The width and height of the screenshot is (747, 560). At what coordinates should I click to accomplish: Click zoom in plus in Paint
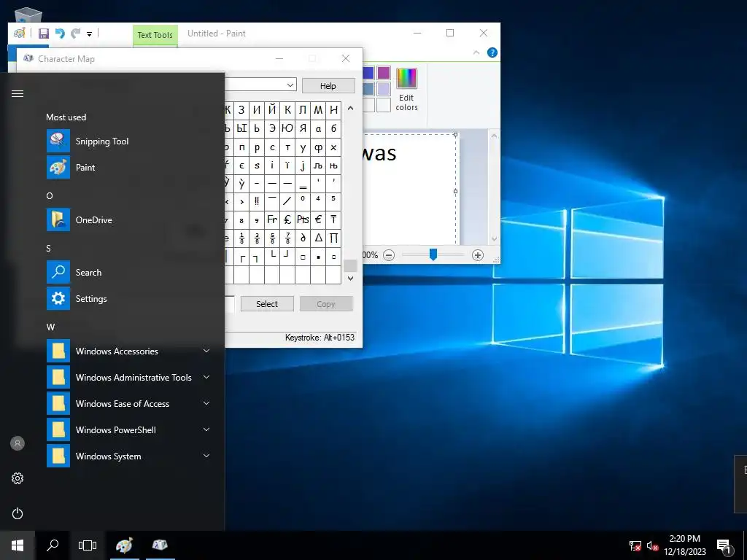coord(477,255)
